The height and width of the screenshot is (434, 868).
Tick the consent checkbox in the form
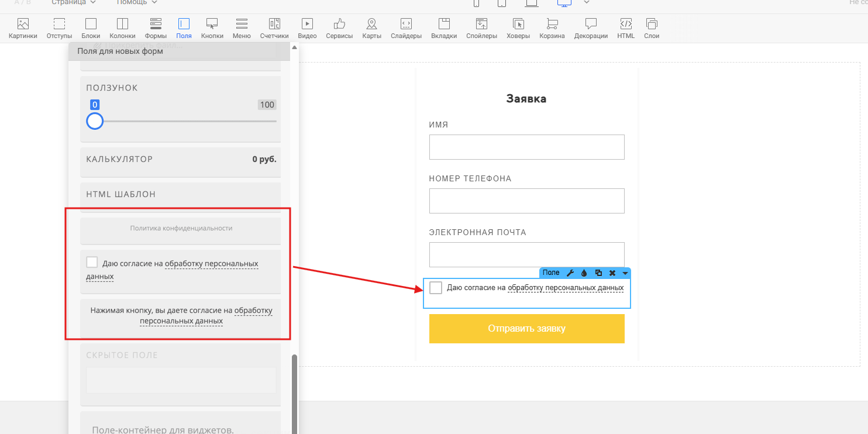[x=436, y=288]
